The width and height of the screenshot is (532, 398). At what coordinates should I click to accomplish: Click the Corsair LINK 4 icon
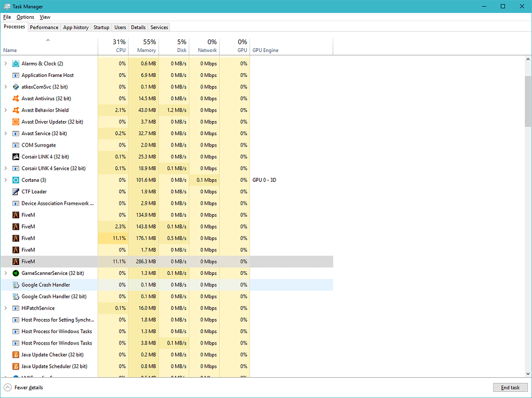point(16,156)
